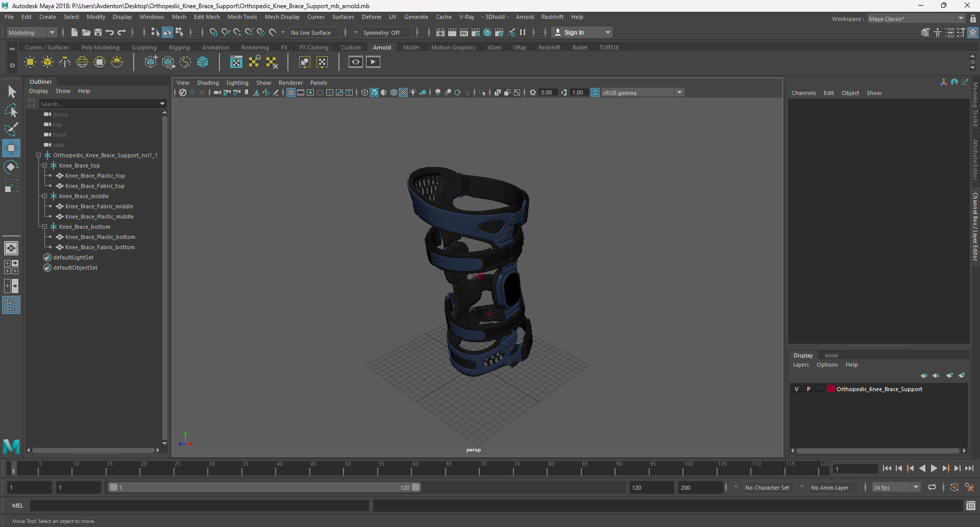Toggle wireframe shading in viewport
The width and height of the screenshot is (980, 527).
point(364,92)
